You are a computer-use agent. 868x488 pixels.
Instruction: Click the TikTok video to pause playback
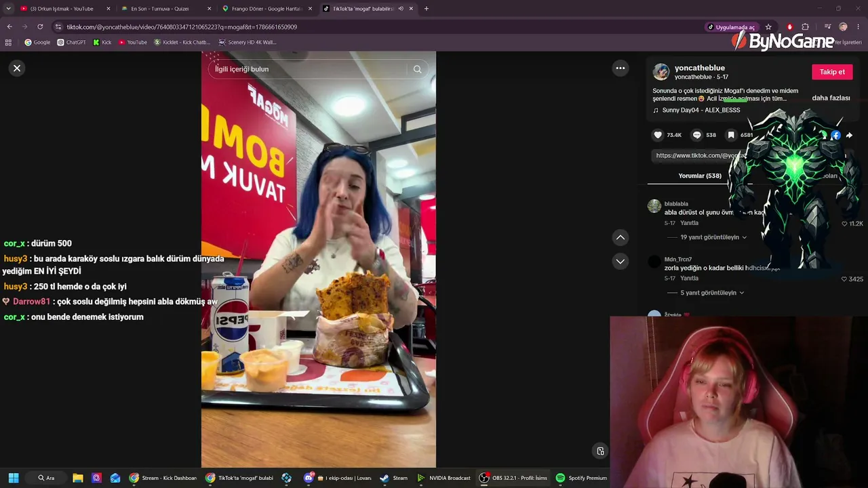pyautogui.click(x=319, y=260)
